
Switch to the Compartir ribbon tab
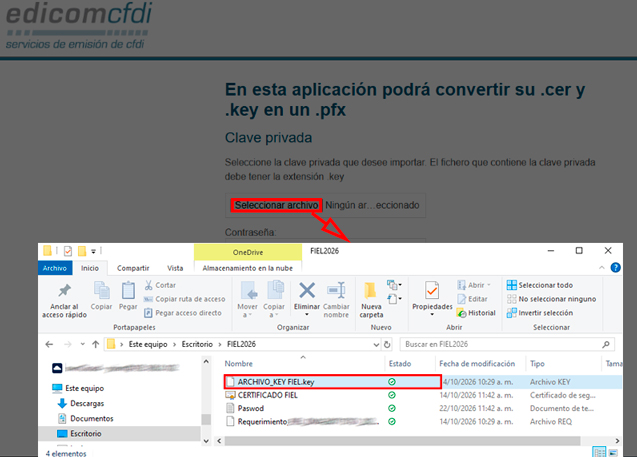click(133, 268)
